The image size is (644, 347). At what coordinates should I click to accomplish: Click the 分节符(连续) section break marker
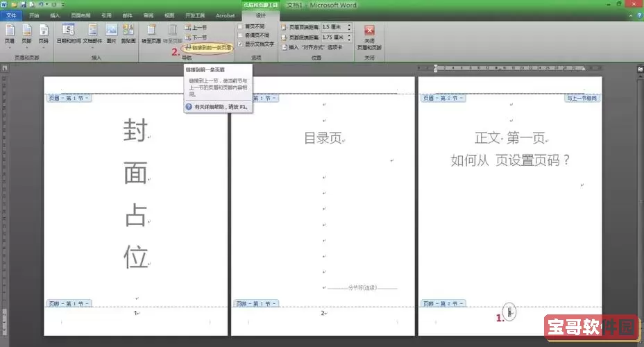[x=362, y=288]
